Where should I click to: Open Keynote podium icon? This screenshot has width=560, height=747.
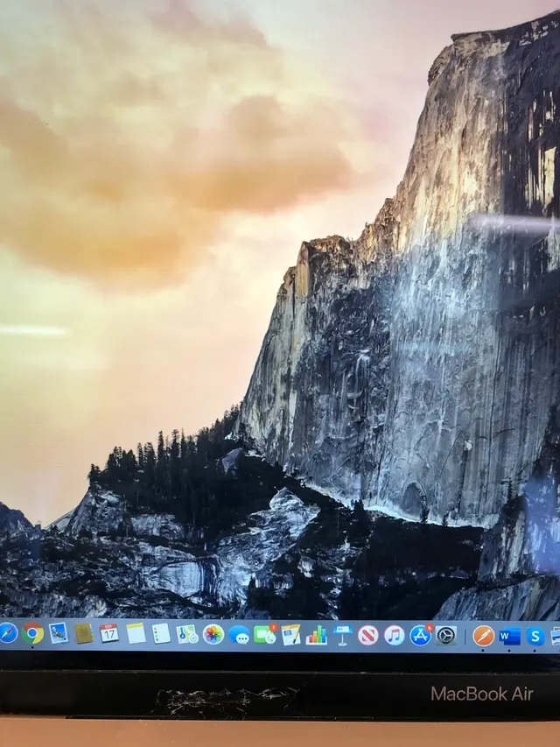[x=342, y=636]
